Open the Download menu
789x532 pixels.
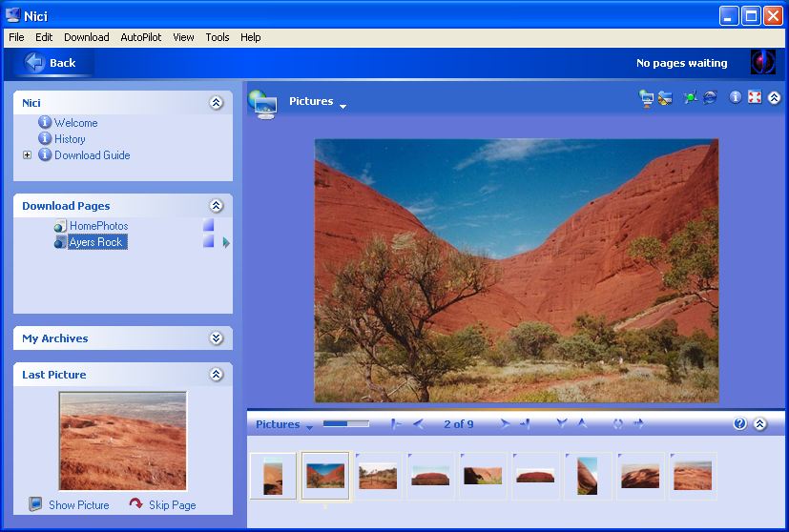87,37
